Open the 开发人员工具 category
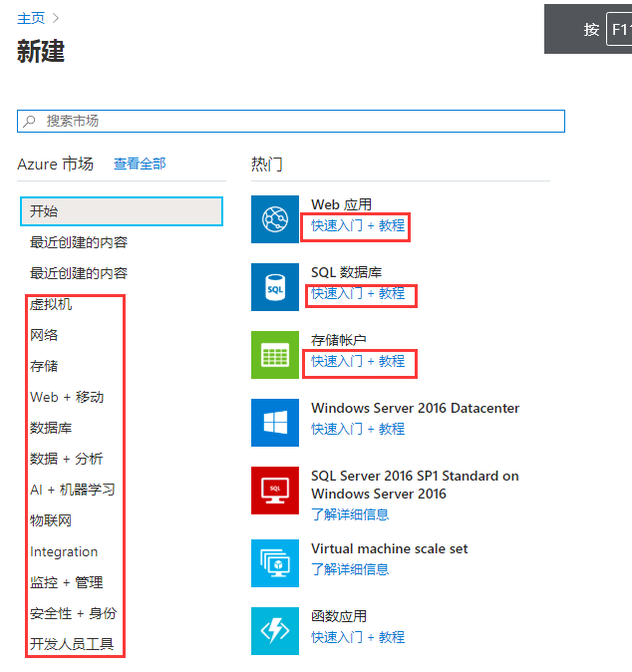Screen dimensions: 632x672 pyautogui.click(x=72, y=644)
